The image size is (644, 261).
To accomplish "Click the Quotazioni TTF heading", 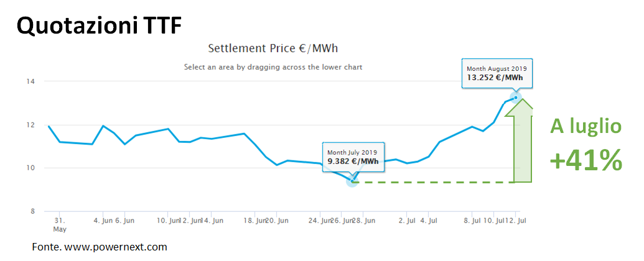I will pos(98,25).
